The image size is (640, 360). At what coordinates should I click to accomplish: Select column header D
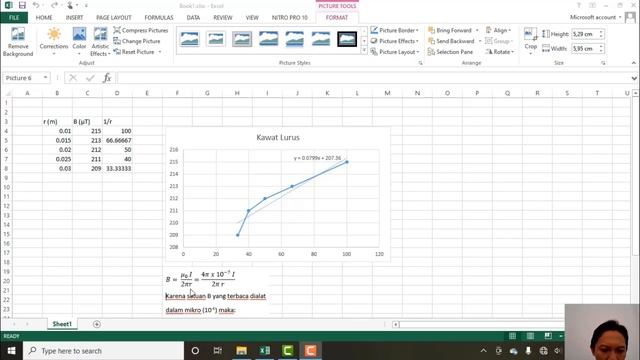(117, 93)
